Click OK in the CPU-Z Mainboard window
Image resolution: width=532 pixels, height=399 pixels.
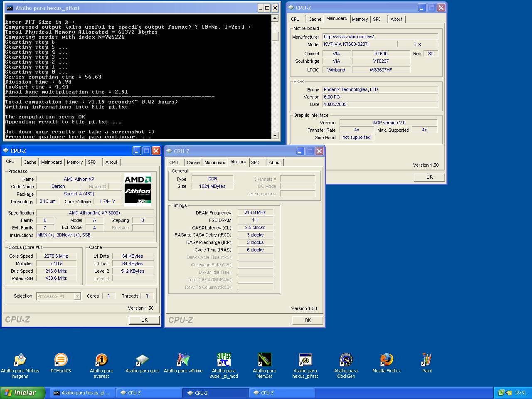point(429,177)
